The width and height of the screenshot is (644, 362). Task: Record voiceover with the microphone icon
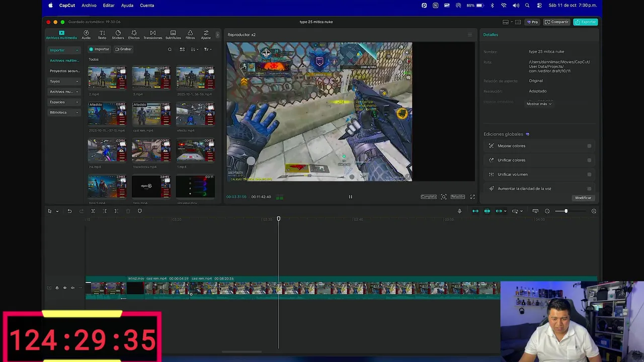[x=459, y=211]
